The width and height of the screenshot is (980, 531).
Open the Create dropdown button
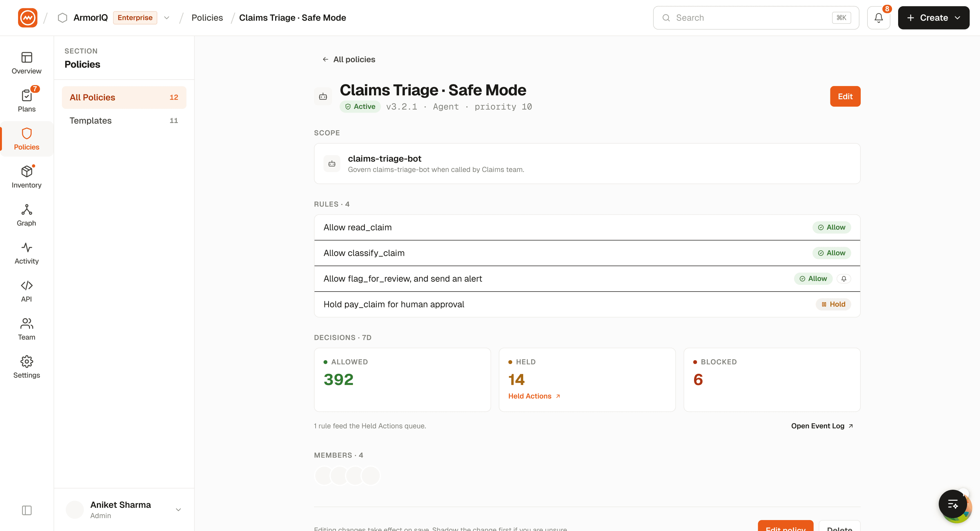click(934, 18)
